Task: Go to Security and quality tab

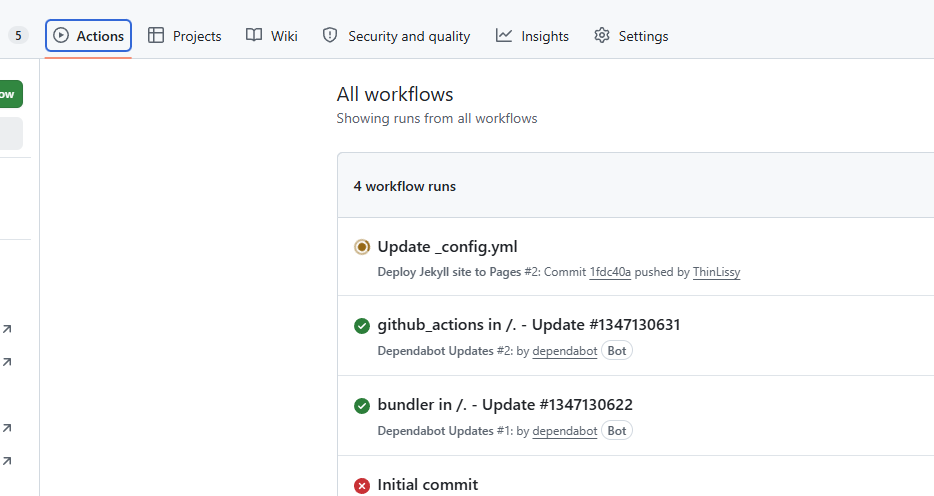Action: click(396, 36)
